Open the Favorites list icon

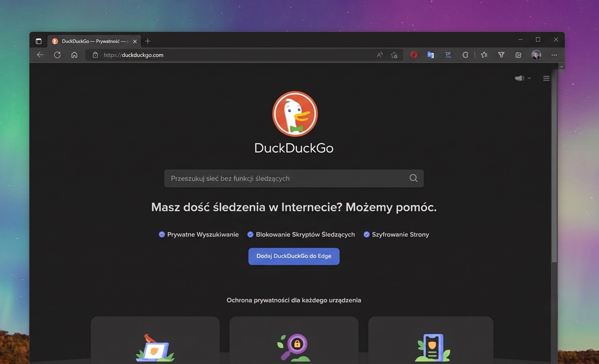484,55
